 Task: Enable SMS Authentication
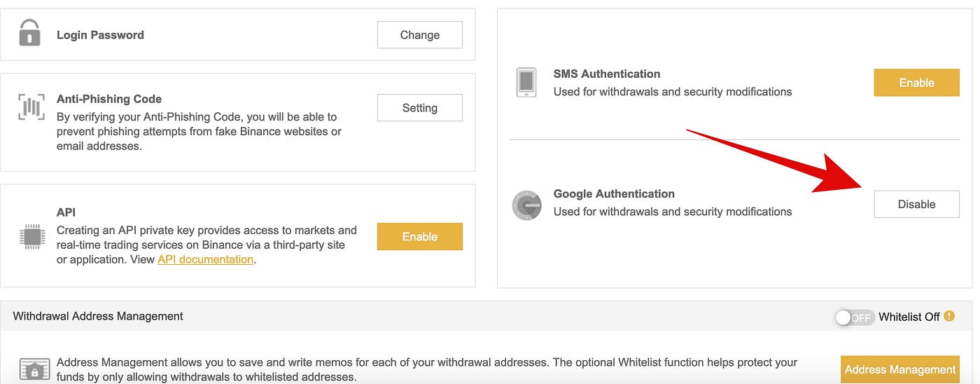(x=916, y=83)
